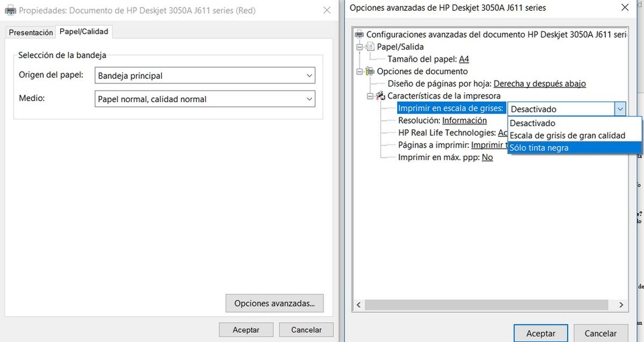Click the Opciones avanzadas button
The height and width of the screenshot is (342, 644).
pyautogui.click(x=274, y=303)
